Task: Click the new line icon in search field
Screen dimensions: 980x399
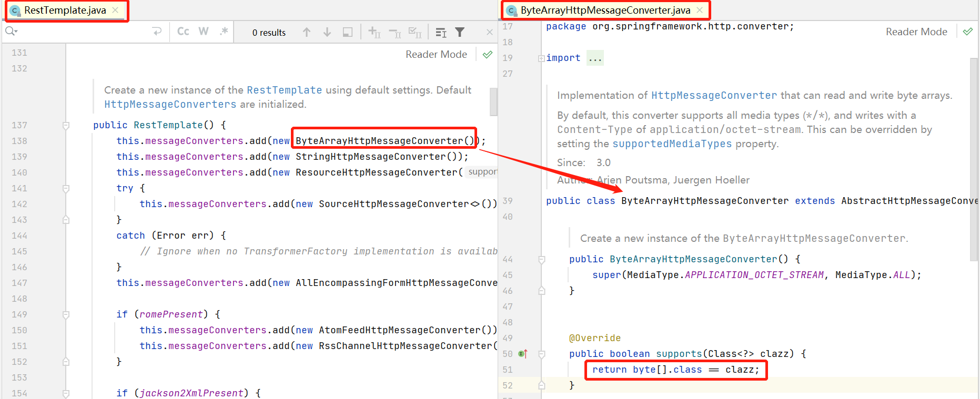Action: (157, 32)
